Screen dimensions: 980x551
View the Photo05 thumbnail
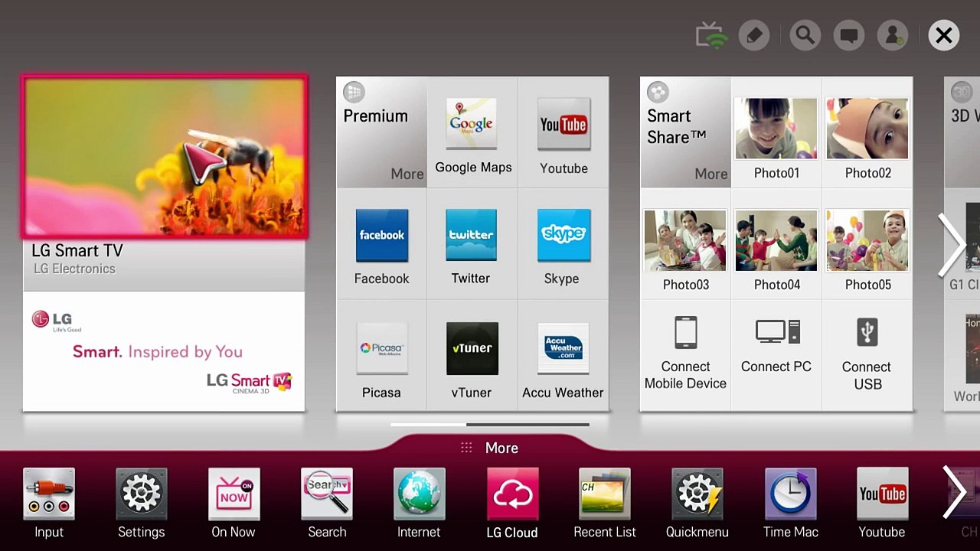point(867,240)
